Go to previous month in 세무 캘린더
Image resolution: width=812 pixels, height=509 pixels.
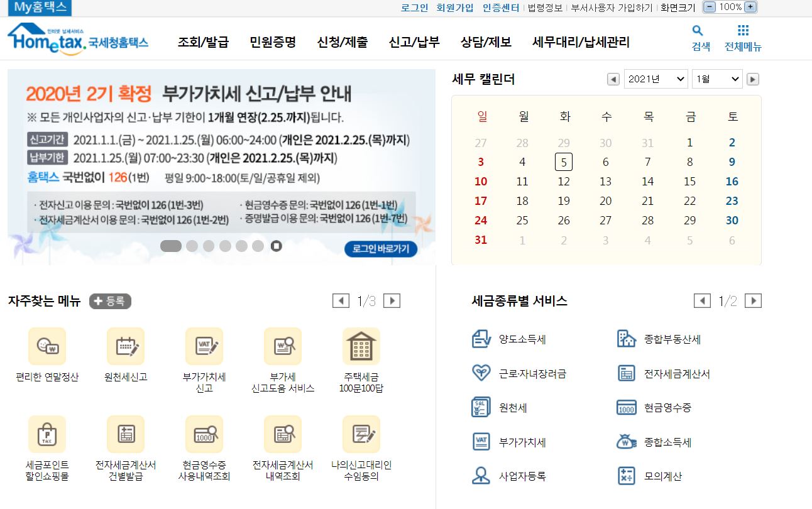pos(613,79)
